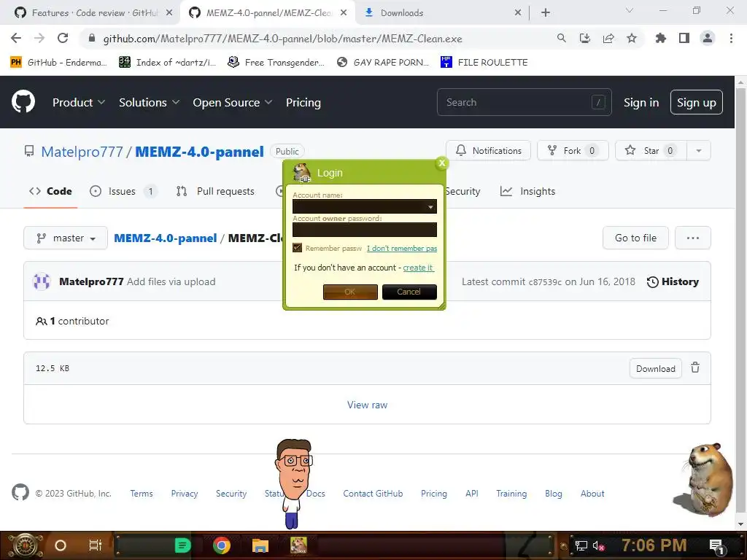Click the muted speaker tray icon
This screenshot has width=747, height=560.
pyautogui.click(x=598, y=545)
